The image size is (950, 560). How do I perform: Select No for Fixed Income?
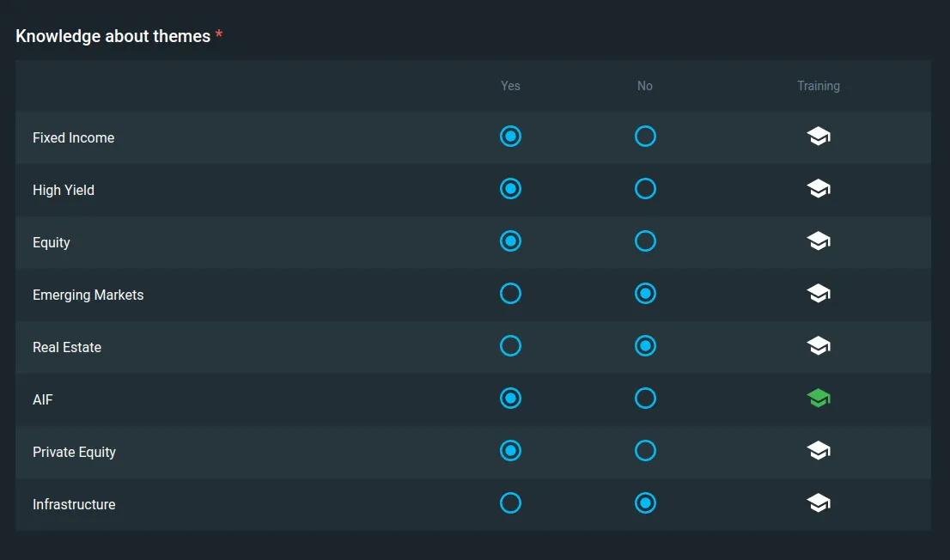click(x=645, y=137)
